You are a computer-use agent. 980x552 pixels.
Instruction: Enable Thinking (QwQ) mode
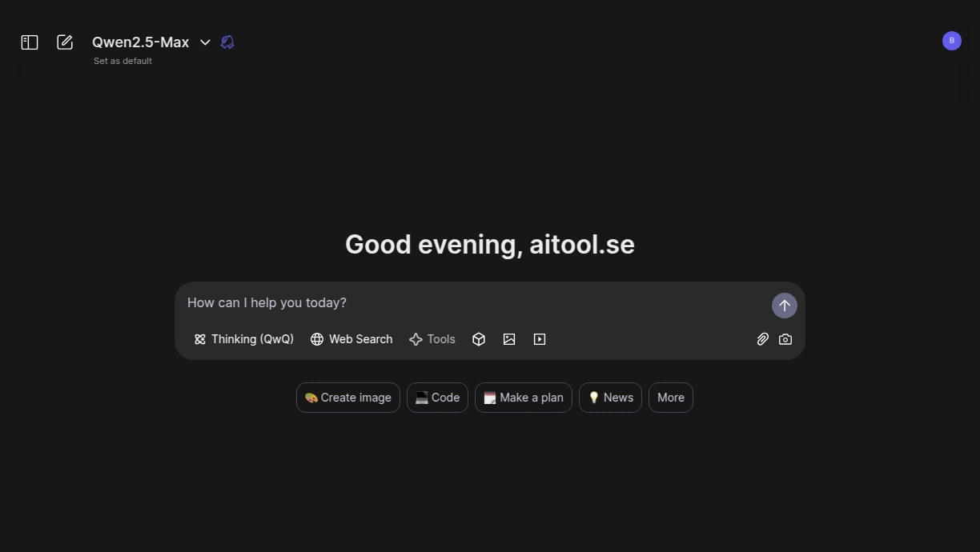pyautogui.click(x=244, y=339)
